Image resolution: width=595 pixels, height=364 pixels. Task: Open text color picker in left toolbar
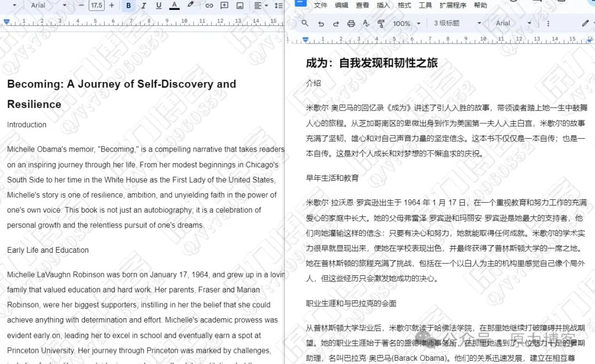click(x=174, y=6)
